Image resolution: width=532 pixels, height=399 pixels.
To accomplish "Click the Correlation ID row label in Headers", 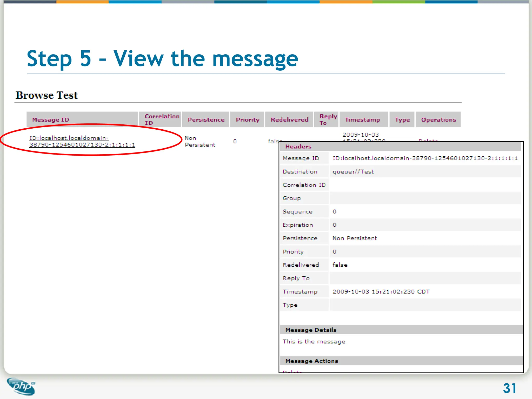I will pos(304,185).
